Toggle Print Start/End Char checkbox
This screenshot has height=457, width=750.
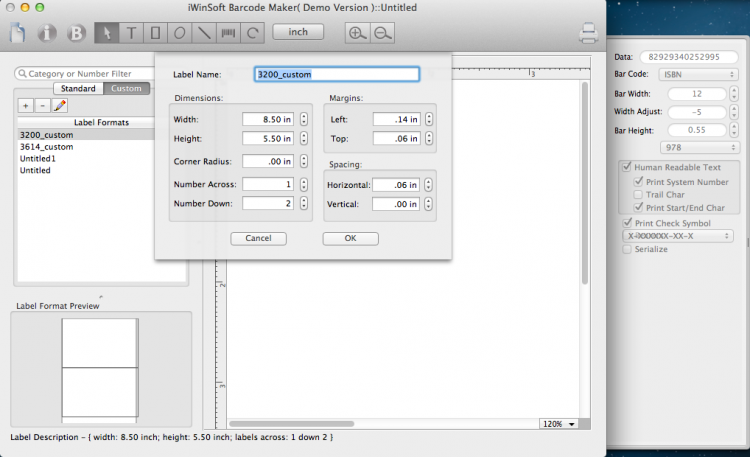tap(638, 208)
